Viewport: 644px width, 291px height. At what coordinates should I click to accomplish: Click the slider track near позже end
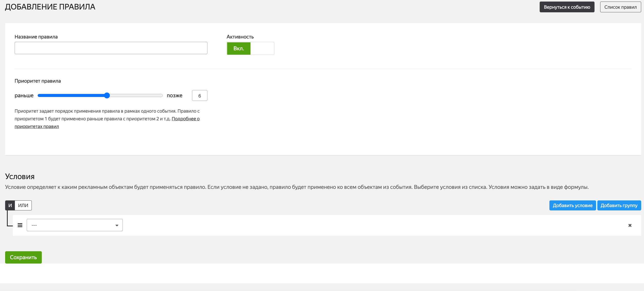(x=154, y=95)
